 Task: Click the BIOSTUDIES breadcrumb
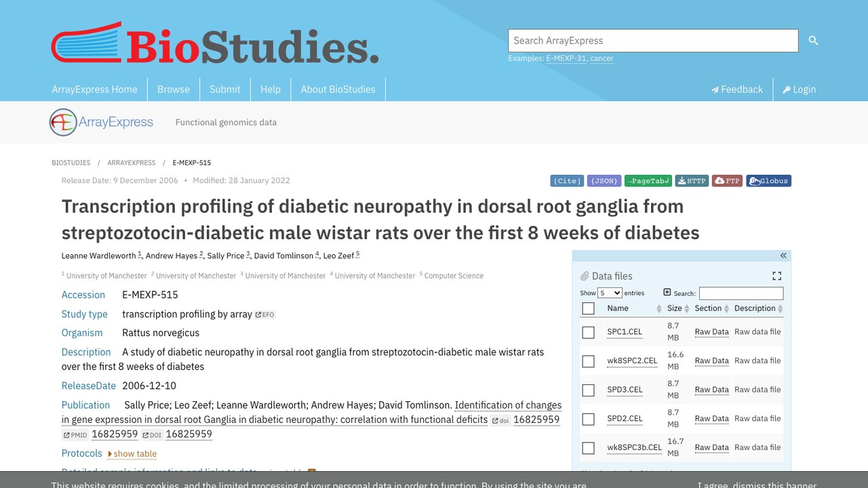[71, 163]
